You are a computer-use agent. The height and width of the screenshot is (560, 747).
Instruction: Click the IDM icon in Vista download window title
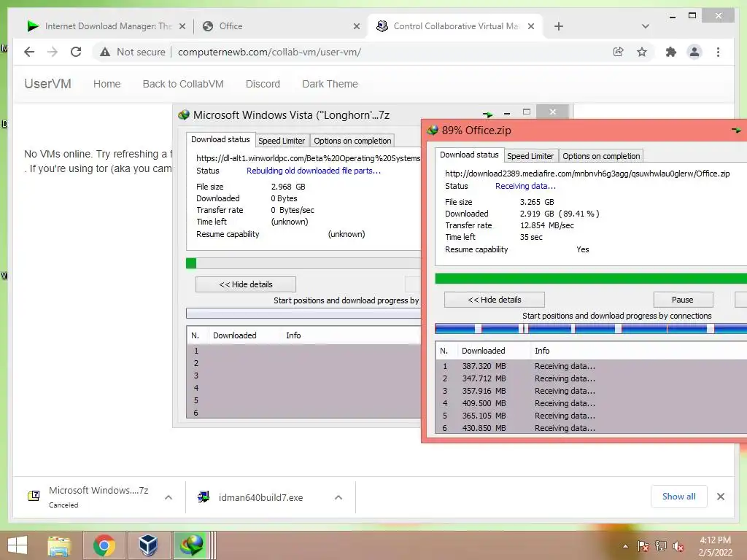click(183, 114)
